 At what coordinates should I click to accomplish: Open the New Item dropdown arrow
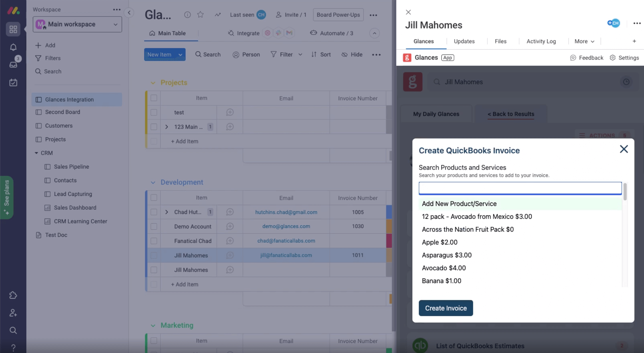click(x=180, y=55)
